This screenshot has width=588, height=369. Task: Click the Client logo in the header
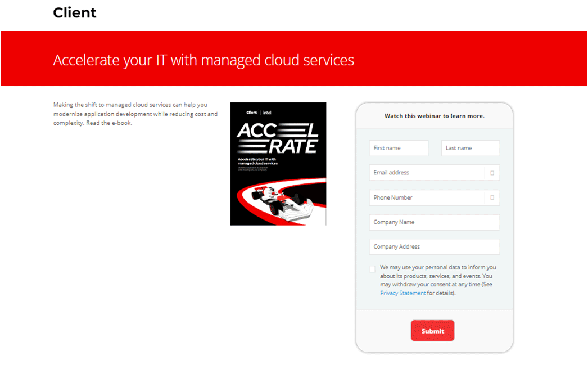click(75, 13)
